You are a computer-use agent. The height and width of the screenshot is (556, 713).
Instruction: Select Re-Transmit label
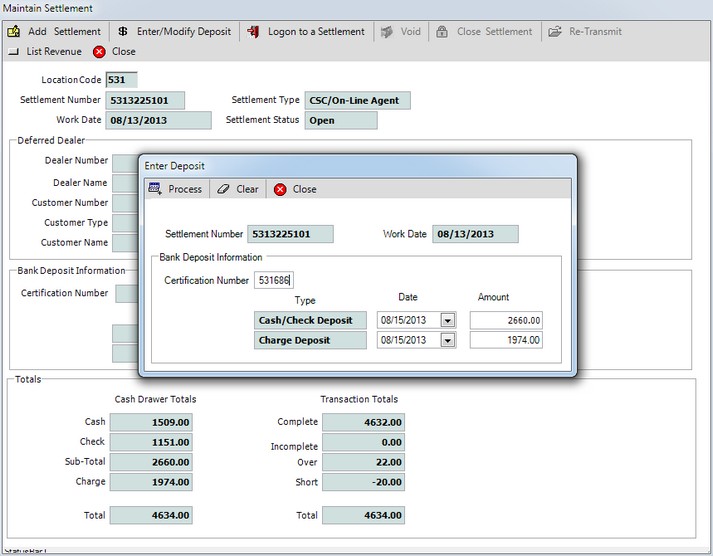pos(595,31)
